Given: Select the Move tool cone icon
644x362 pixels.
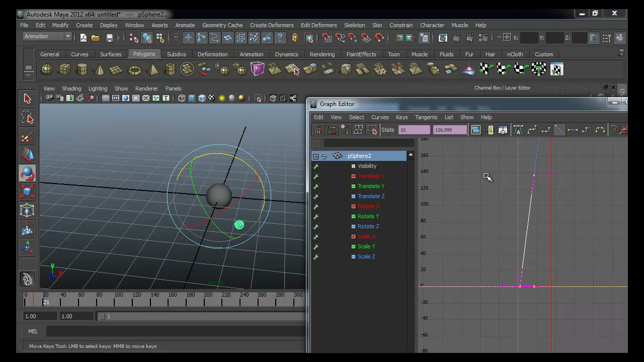Looking at the screenshot, I should tap(27, 155).
